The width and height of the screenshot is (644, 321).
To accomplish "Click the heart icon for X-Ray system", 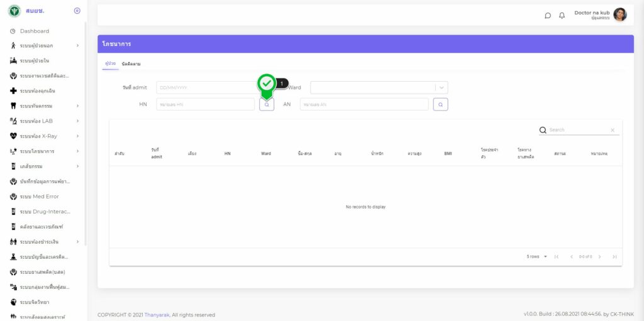I will tap(13, 136).
